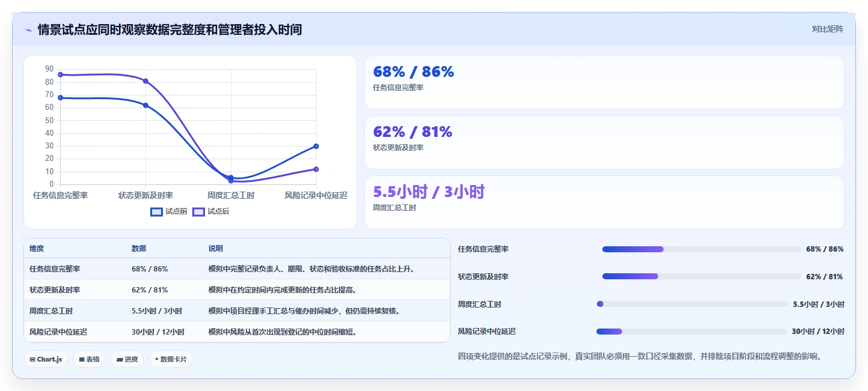Click 试点后 data point at 86 on chart
Viewport: 868px width, 391px height.
[x=60, y=74]
